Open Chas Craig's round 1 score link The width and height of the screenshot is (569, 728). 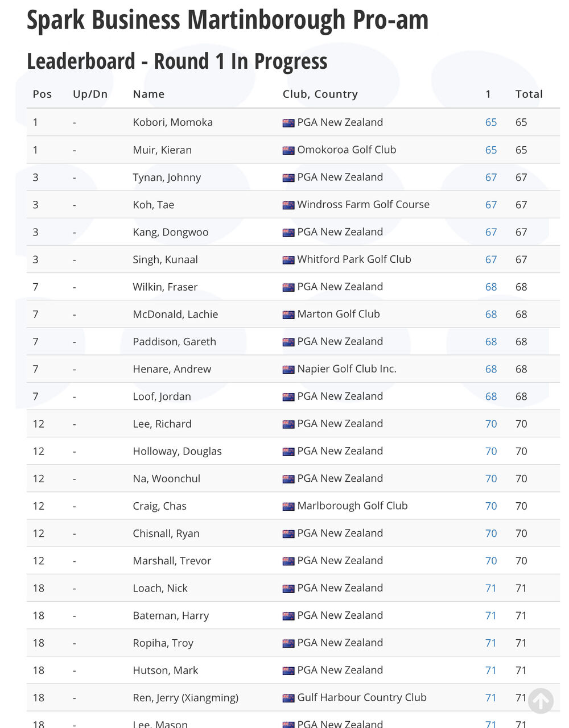pyautogui.click(x=491, y=506)
